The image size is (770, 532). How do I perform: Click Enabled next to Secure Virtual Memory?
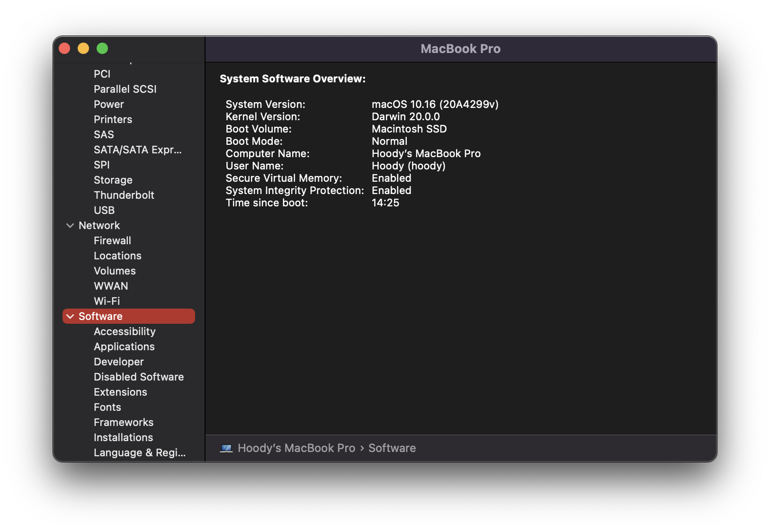pos(392,178)
